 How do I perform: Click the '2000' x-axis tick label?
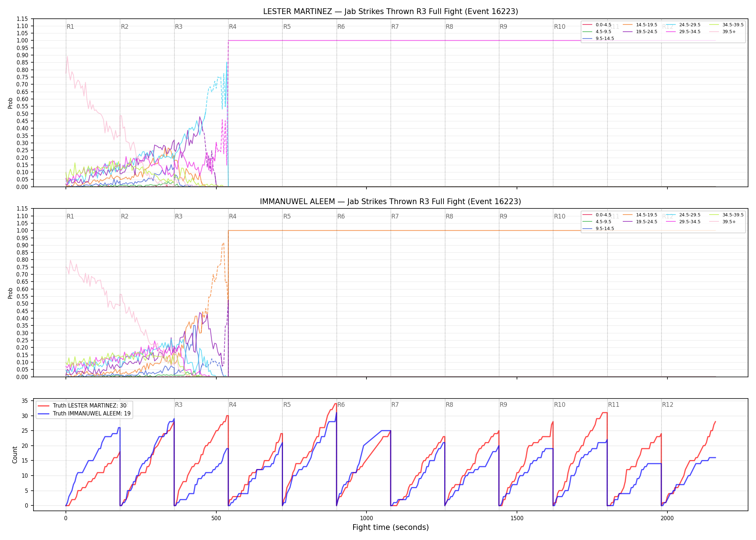point(667,518)
